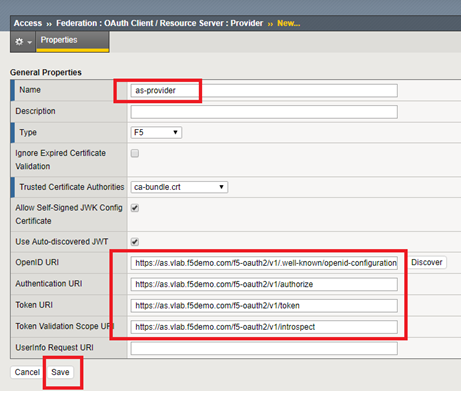Toggle Use Auto-discovered JWT checkbox
Screen dimensions: 461x394
coord(135,242)
